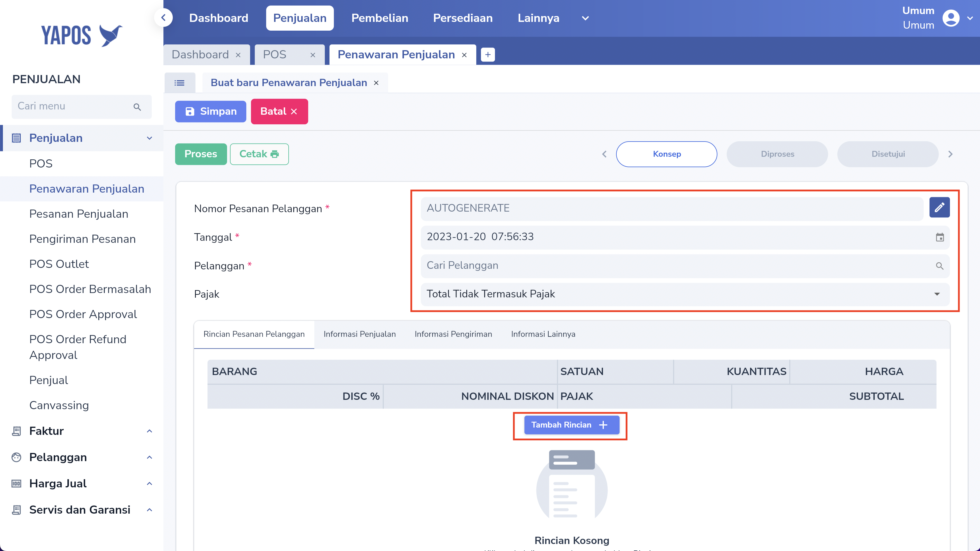The image size is (980, 551).
Task: Click the pencil edit icon for order number
Action: tap(939, 208)
